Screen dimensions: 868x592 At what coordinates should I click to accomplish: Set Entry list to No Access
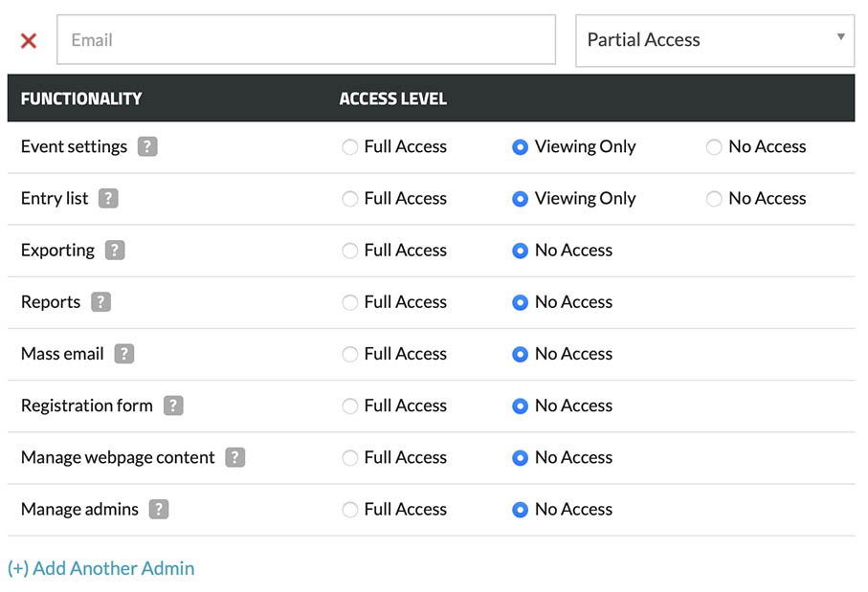(x=714, y=199)
